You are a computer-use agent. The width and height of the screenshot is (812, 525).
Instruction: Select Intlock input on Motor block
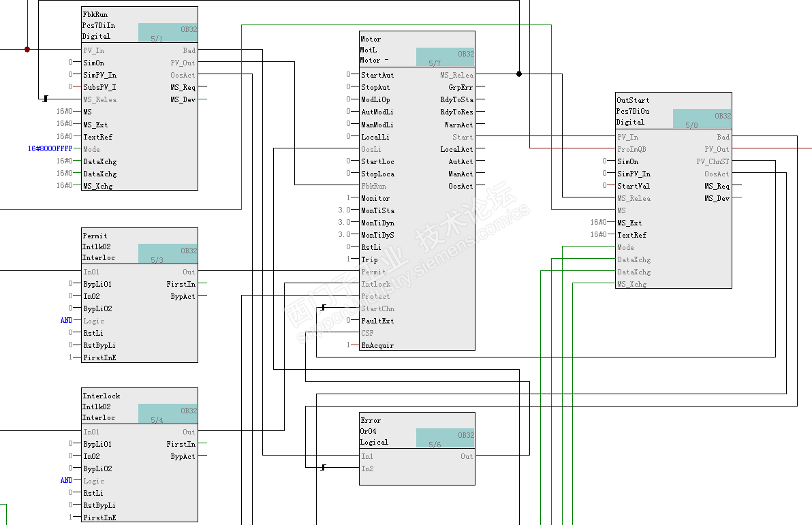375,284
